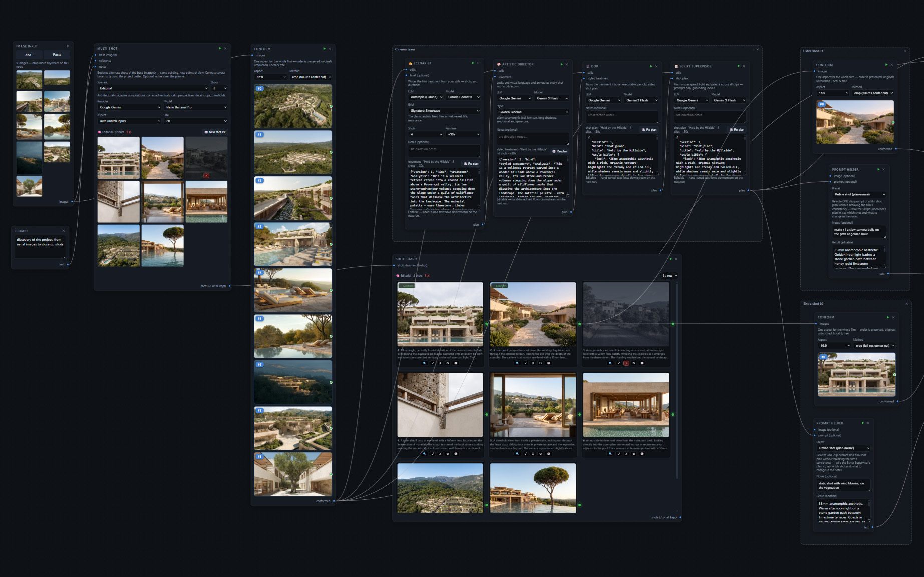Reject shot 6 with its X toggle
924x577 pixels.
coord(626,454)
